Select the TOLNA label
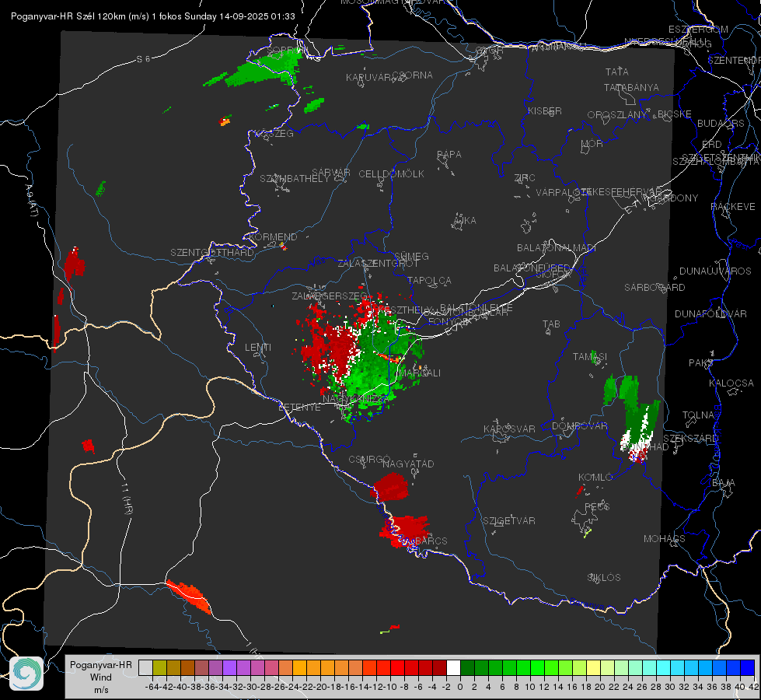This screenshot has height=700, width=761. tap(698, 415)
